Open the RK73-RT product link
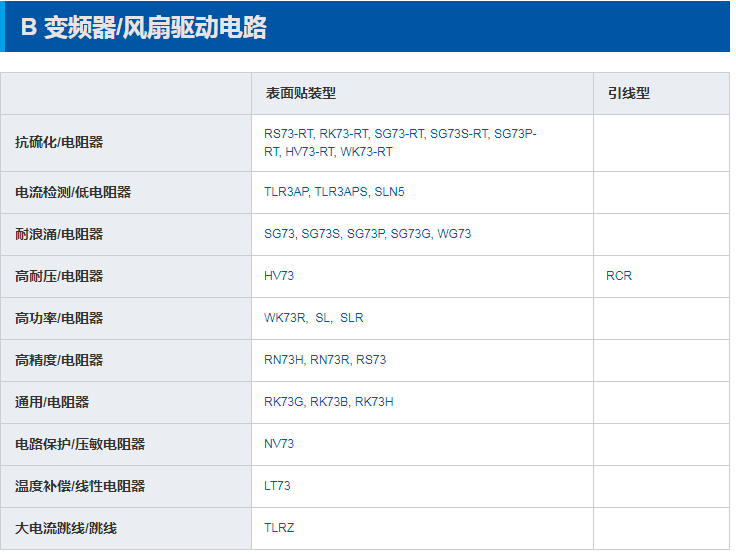736x554 pixels. pyautogui.click(x=344, y=134)
